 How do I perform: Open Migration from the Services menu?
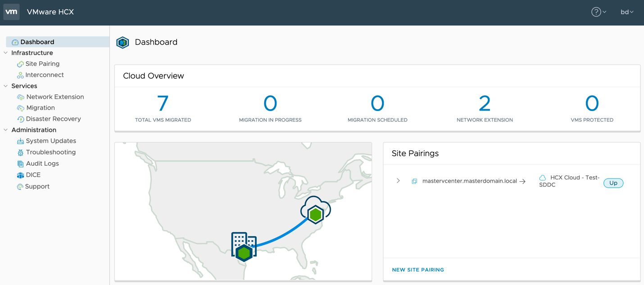40,108
